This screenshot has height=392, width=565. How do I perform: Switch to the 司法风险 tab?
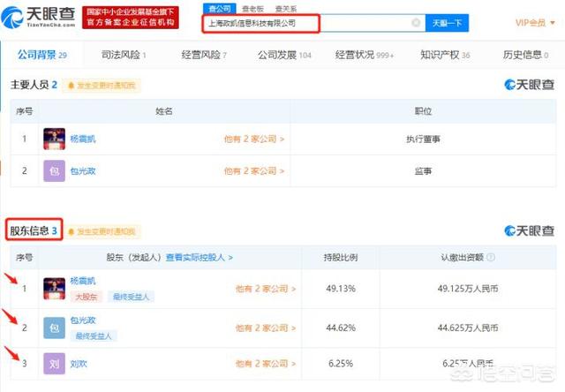click(x=124, y=55)
